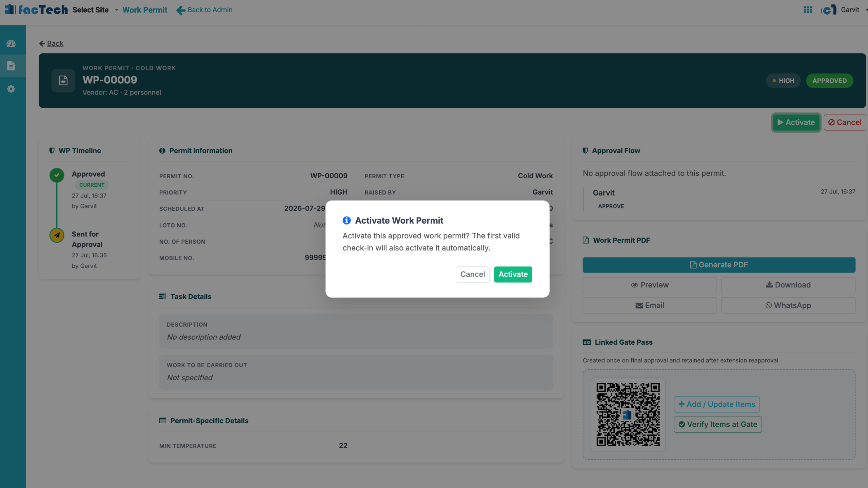Click the Min Temperature value 22
The height and width of the screenshot is (488, 868).
(343, 446)
